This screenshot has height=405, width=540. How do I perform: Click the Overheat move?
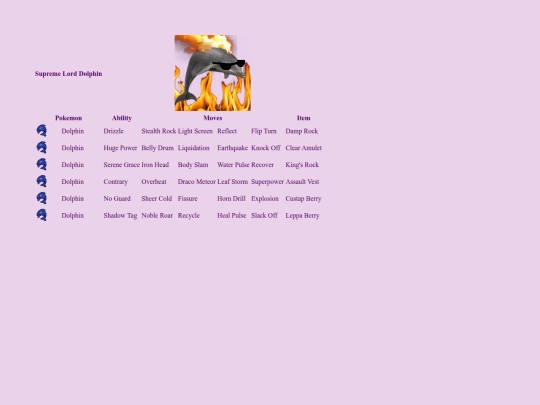point(154,182)
